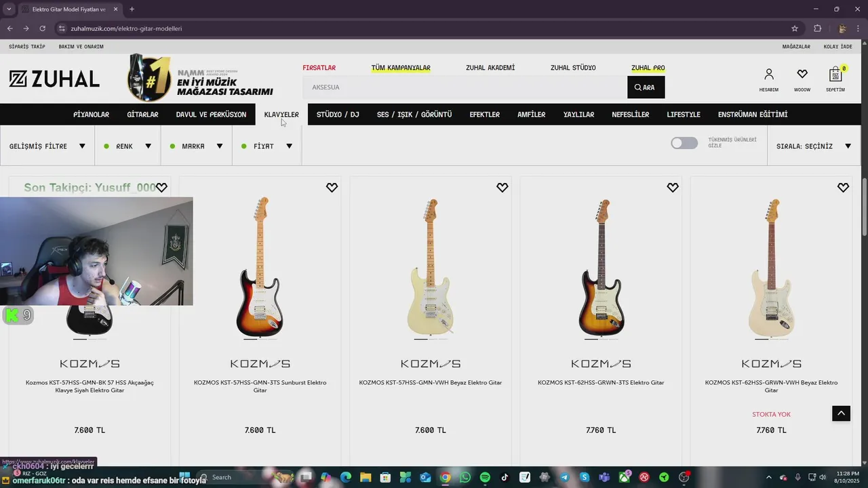Favorite the KOZMOS KST-57HSS-GMN-3TS Sunburst guitar
868x488 pixels.
(x=332, y=187)
